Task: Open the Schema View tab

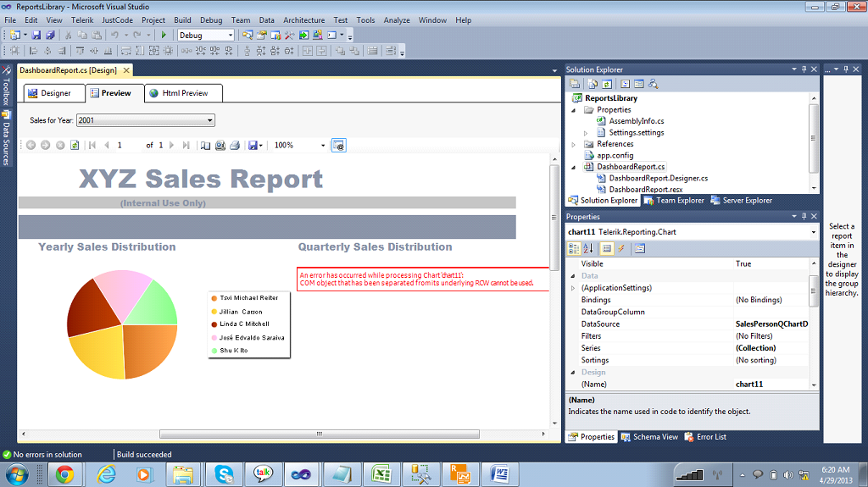Action: click(x=649, y=437)
